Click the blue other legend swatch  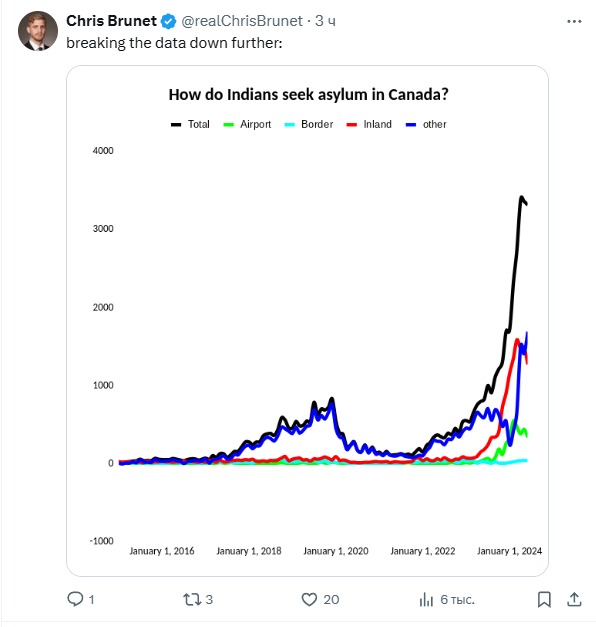point(411,125)
